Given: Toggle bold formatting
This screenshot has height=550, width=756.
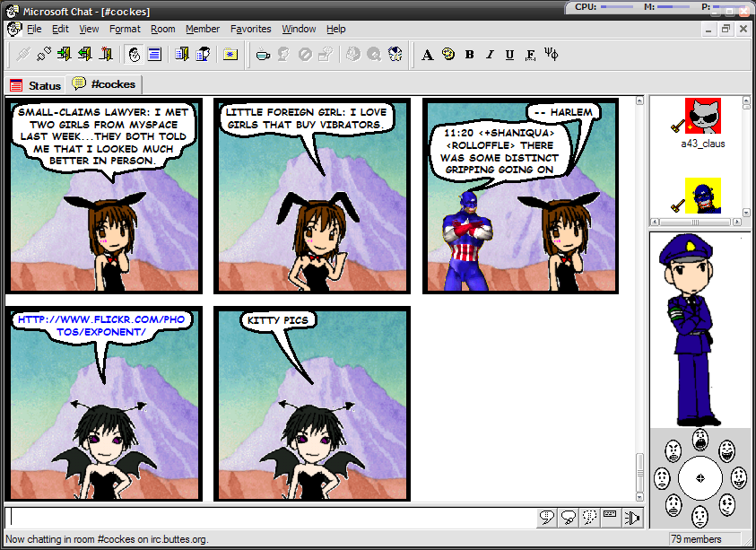Looking at the screenshot, I should click(x=469, y=55).
